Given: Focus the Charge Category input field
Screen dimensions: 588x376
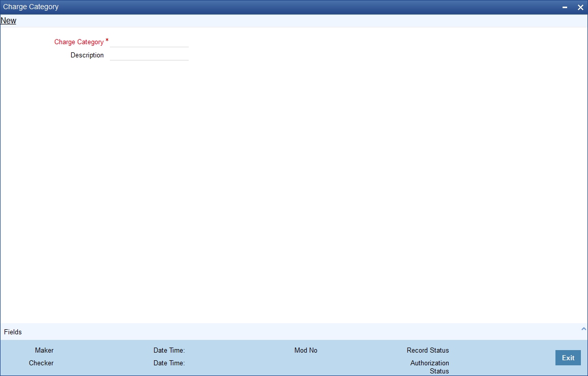Looking at the screenshot, I should (149, 42).
